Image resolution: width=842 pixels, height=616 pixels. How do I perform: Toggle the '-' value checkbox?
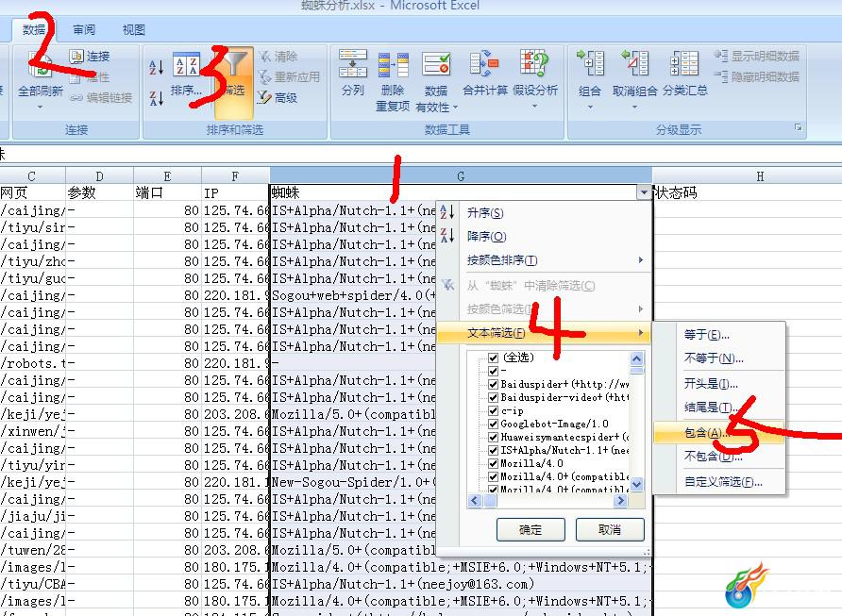(493, 371)
